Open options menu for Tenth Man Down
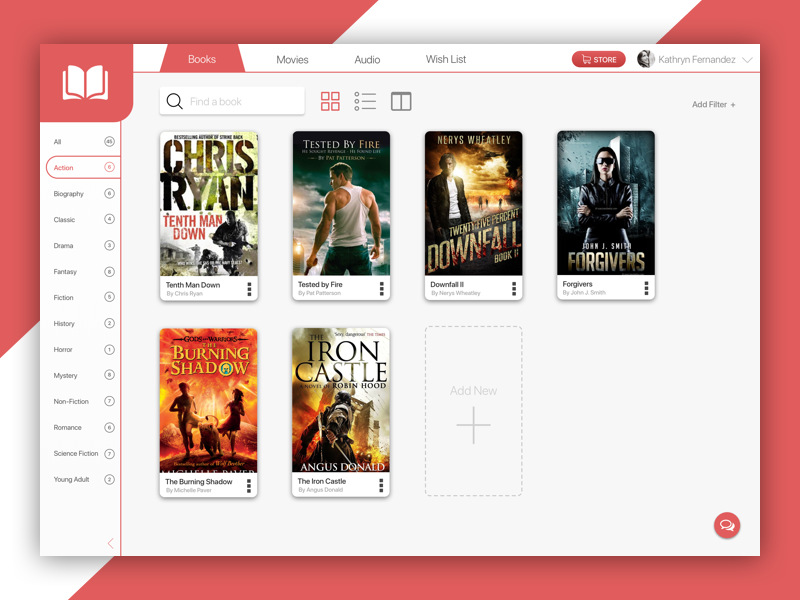800x600 pixels. (x=249, y=289)
